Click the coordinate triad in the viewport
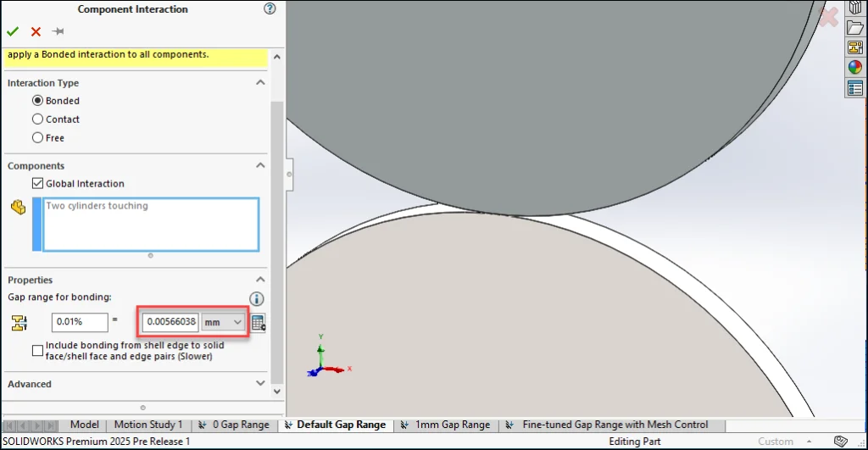868x450 pixels. (329, 356)
